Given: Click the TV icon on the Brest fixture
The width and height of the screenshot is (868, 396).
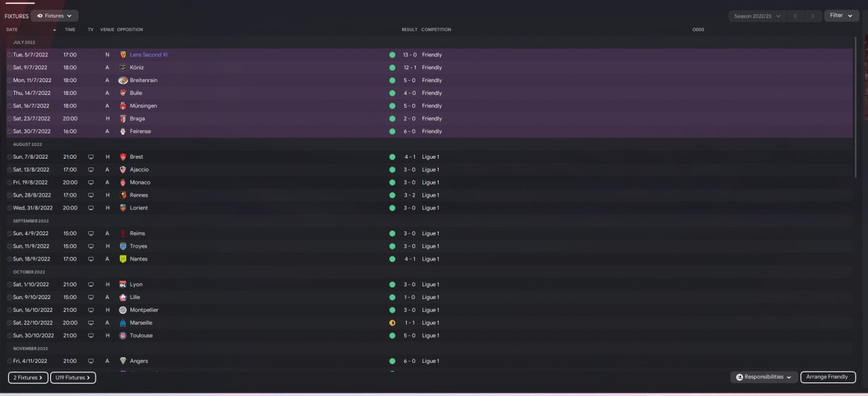Looking at the screenshot, I should [x=91, y=157].
